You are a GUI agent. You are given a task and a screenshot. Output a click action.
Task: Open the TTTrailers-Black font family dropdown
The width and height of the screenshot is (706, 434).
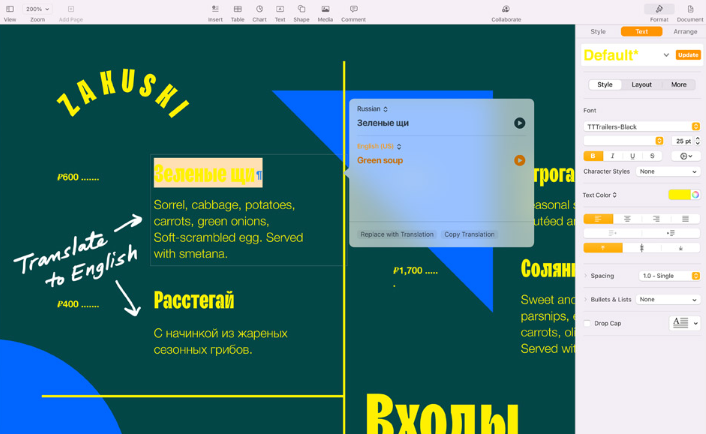(x=642, y=127)
